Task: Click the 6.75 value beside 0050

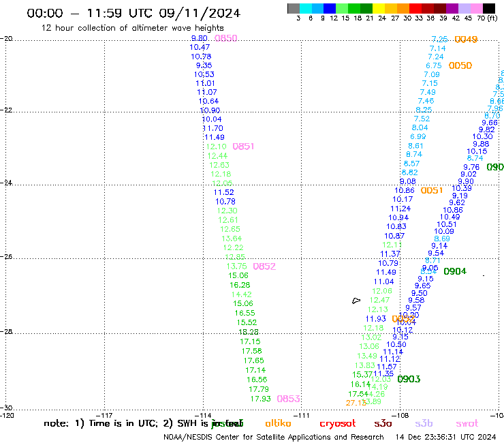Action: coord(434,65)
